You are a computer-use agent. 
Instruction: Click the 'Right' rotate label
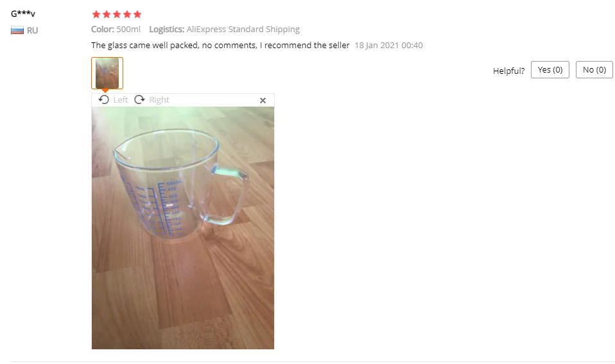tap(159, 100)
